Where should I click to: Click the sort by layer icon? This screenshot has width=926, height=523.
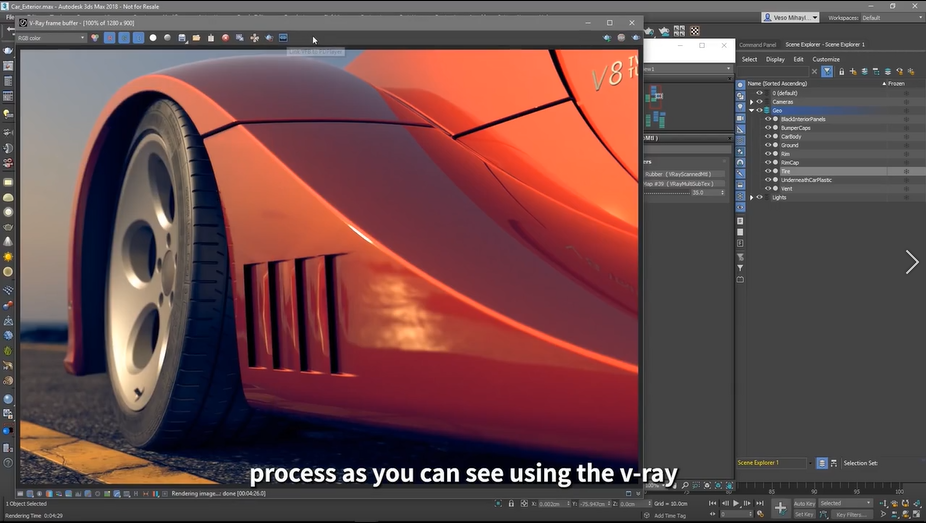[822, 463]
